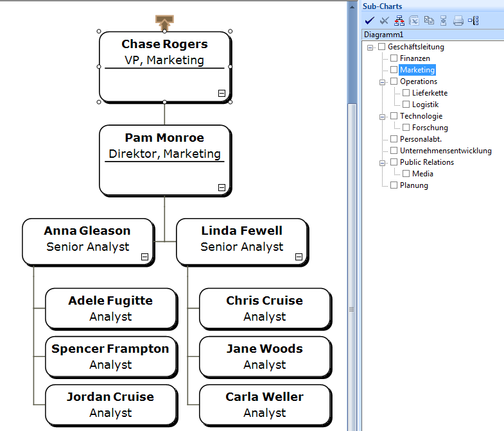Screen dimensions: 504x431
Task: Click the tree structure icon in toolbar
Action: point(474,21)
